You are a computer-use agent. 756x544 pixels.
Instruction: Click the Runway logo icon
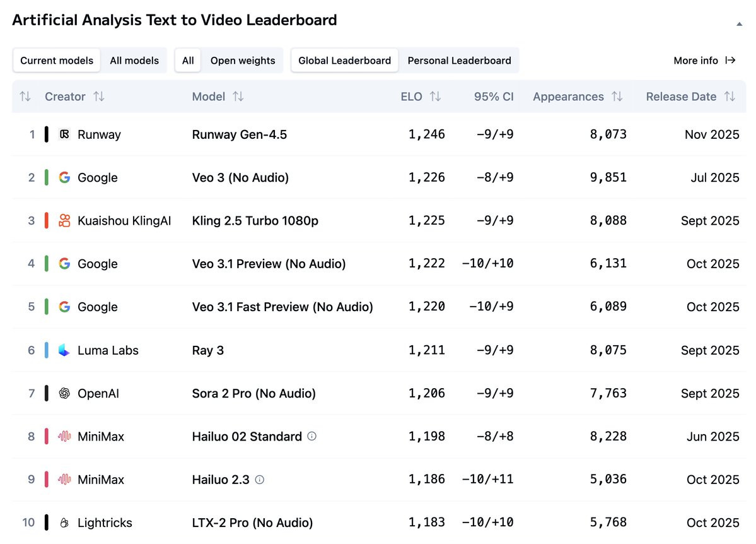64,134
